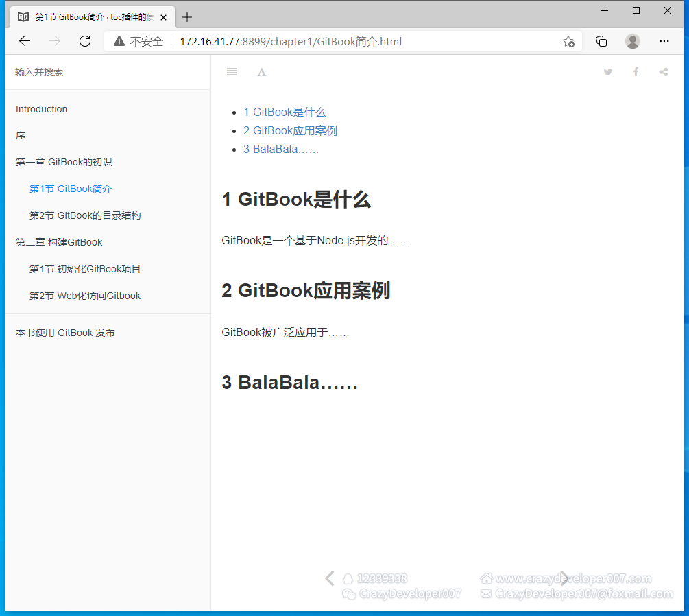Viewport: 689px width, 616px height.
Task: Open browser Collections button
Action: (x=601, y=41)
